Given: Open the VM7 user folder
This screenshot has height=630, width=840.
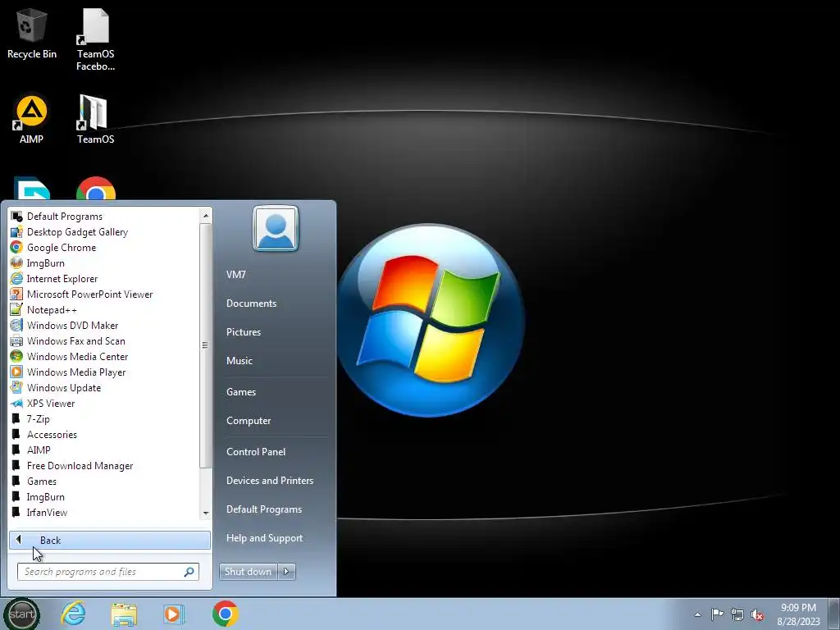Looking at the screenshot, I should (x=235, y=274).
